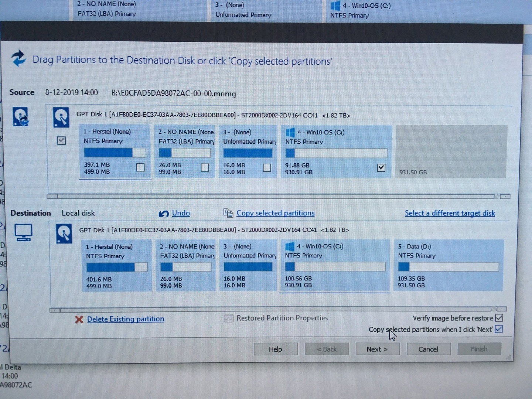Click the restore arrows icon in dialog header
This screenshot has width=532, height=399.
pyautogui.click(x=18, y=59)
